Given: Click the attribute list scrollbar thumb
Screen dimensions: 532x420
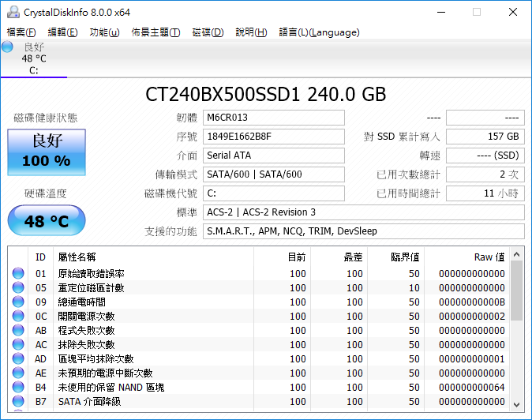Looking at the screenshot, I should point(517,291).
